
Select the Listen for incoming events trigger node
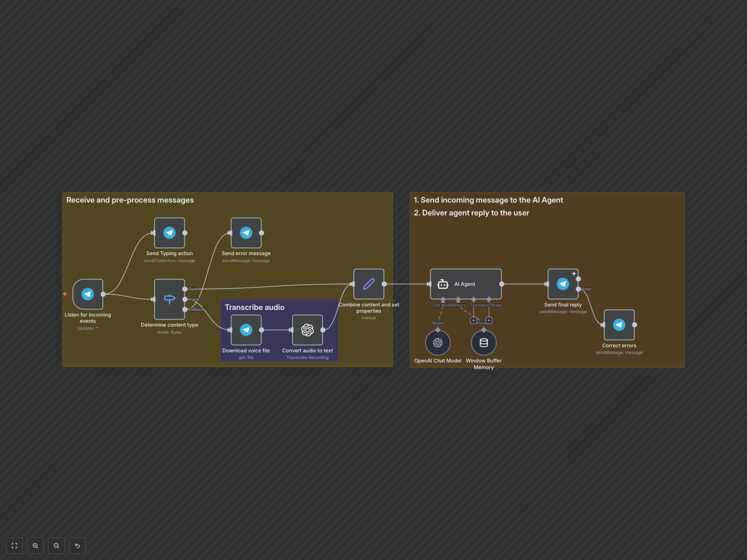point(88,294)
